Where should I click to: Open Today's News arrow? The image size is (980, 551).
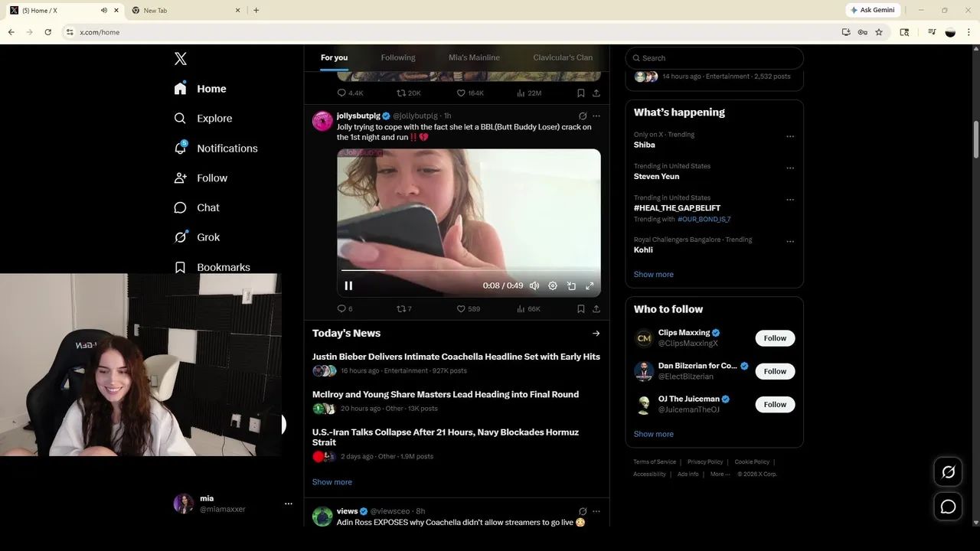click(596, 334)
